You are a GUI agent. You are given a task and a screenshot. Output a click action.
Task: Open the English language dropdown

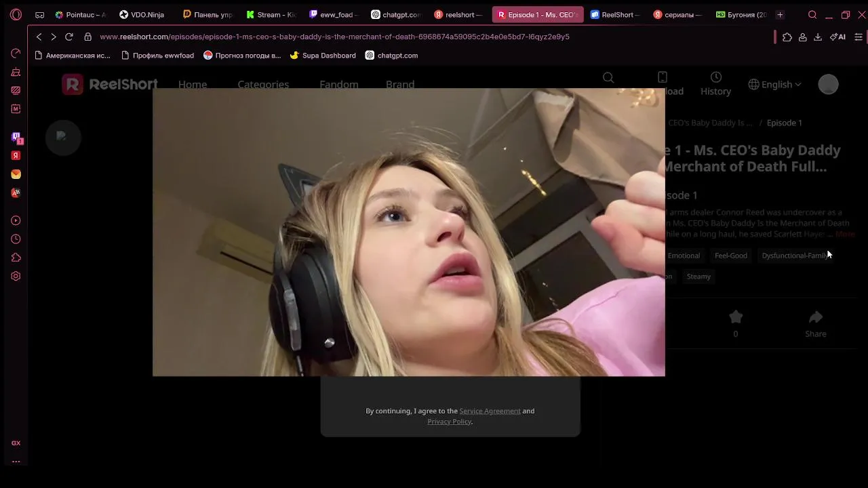(x=774, y=84)
